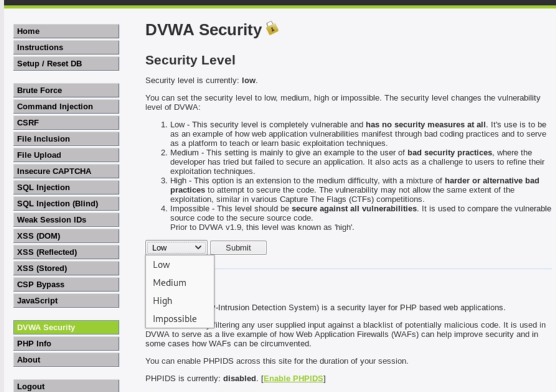Go to Insecure CAPTCHA page

click(66, 171)
